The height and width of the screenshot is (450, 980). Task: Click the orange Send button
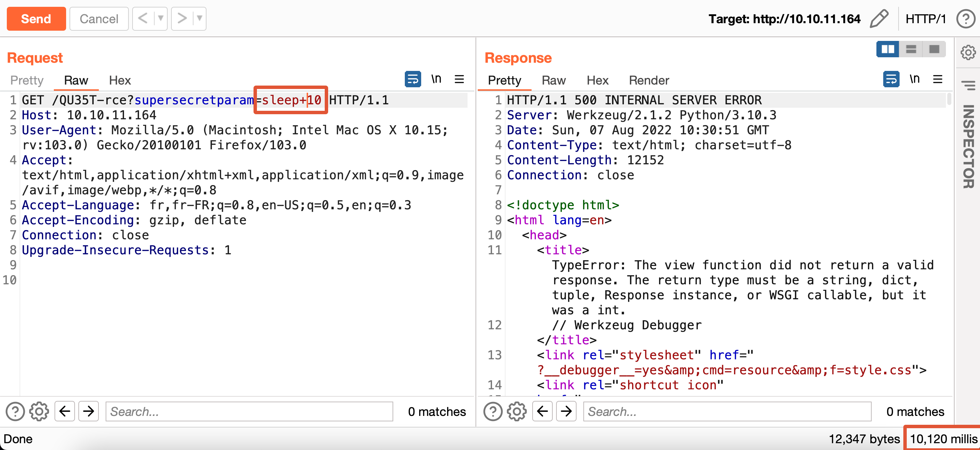36,19
